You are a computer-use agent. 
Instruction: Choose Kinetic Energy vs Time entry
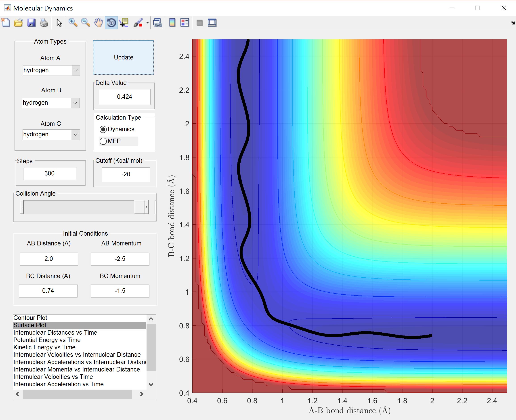point(44,347)
